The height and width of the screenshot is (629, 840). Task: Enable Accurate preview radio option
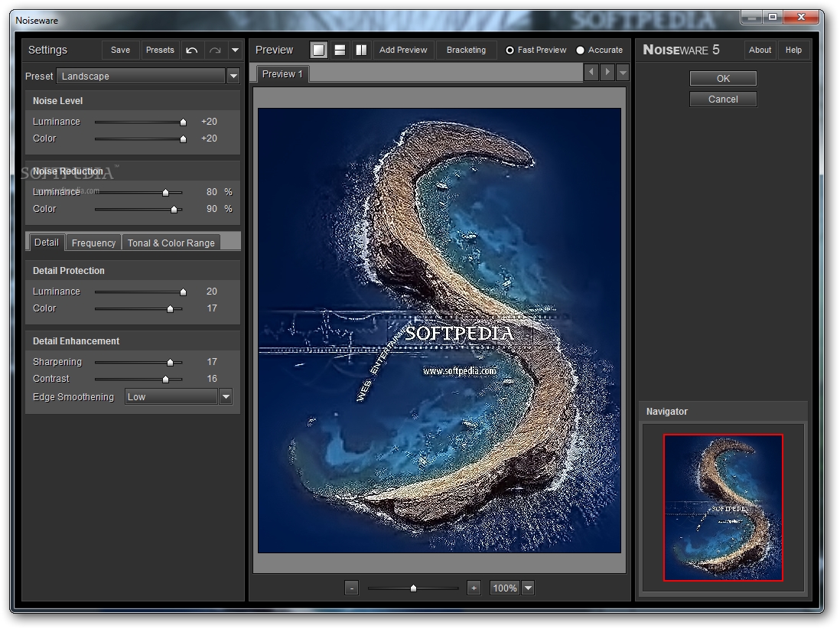coord(580,50)
